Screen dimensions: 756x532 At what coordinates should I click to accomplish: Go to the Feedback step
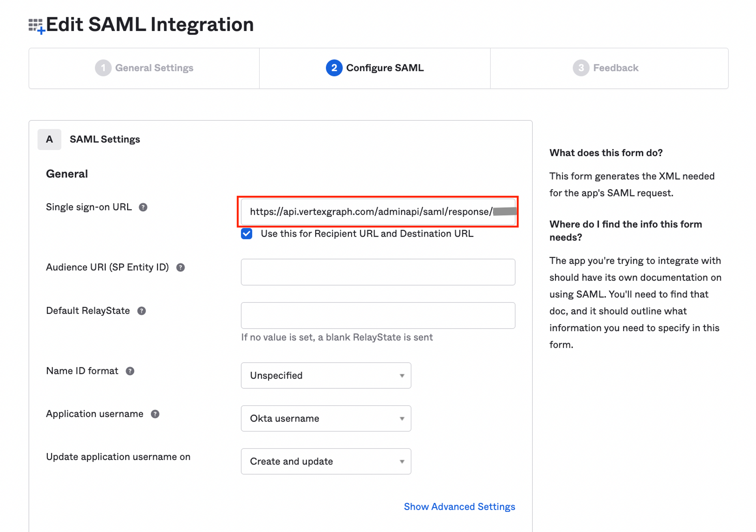tap(609, 68)
